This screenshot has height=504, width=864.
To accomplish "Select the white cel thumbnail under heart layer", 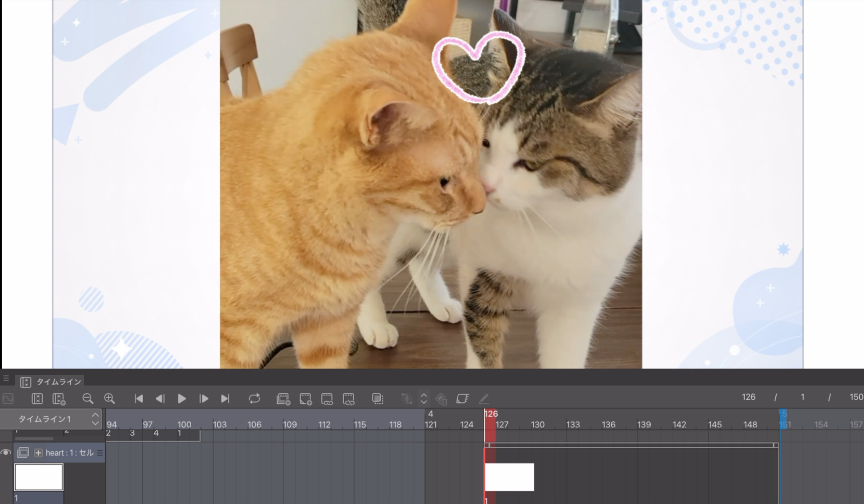I will pyautogui.click(x=39, y=476).
